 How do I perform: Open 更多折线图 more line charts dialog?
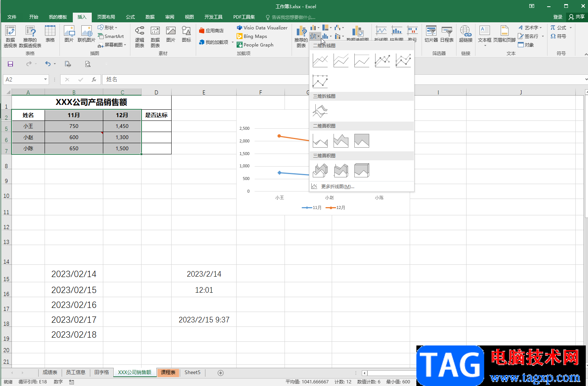362,186
